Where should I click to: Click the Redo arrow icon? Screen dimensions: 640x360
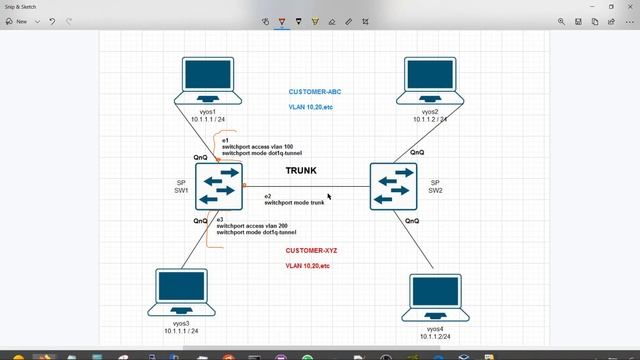pyautogui.click(x=69, y=22)
